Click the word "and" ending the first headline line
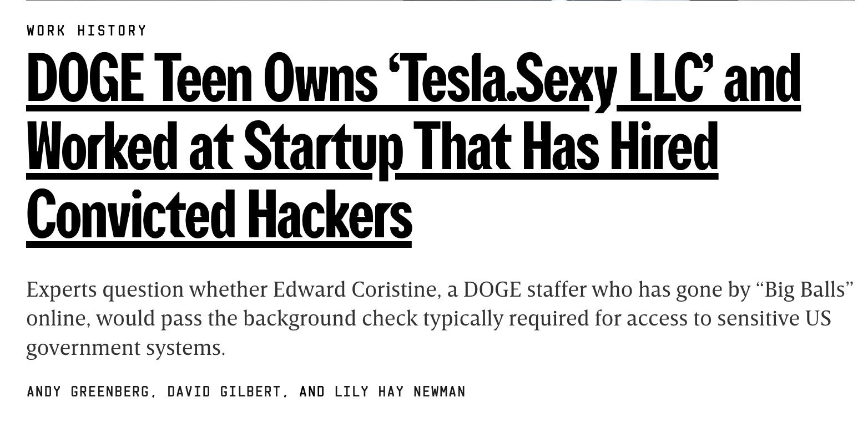This screenshot has height=448, width=868. [763, 81]
